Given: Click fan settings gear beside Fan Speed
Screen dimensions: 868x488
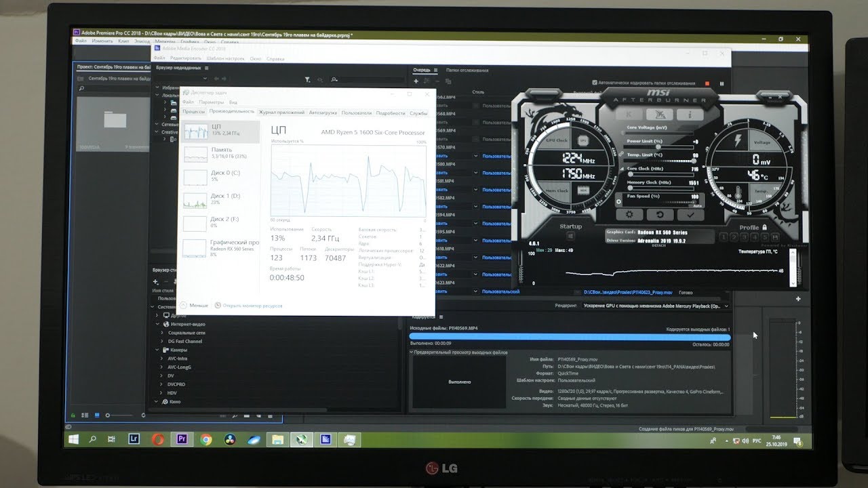Looking at the screenshot, I should pos(619,201).
